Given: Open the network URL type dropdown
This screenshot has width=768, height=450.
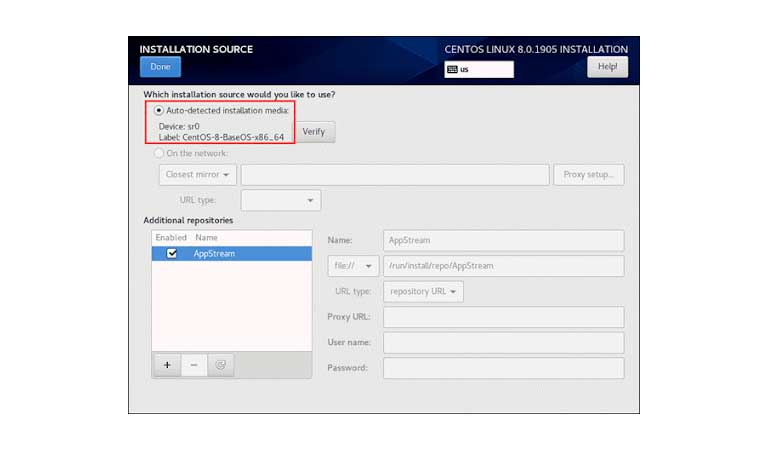Looking at the screenshot, I should point(281,200).
